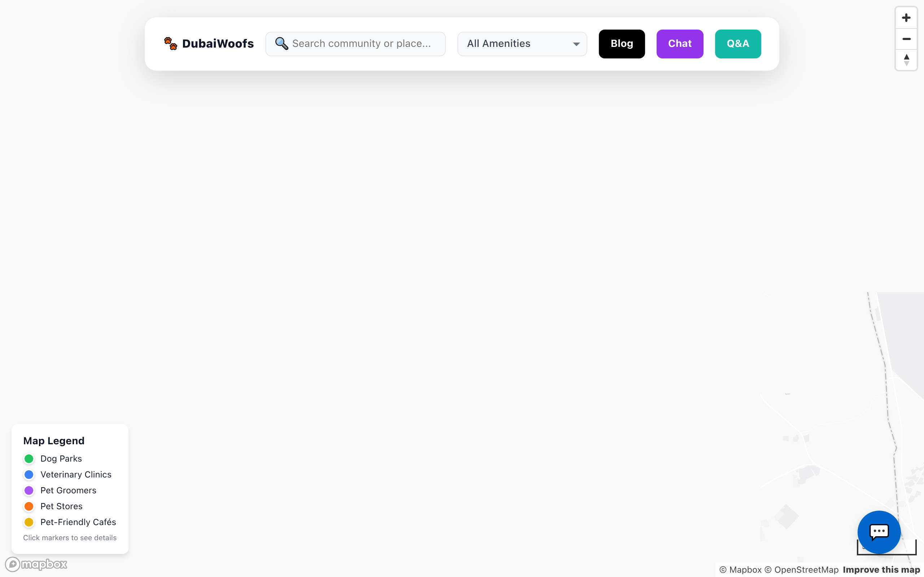Open the All Amenities dropdown
Image resolution: width=924 pixels, height=577 pixels.
click(x=522, y=44)
